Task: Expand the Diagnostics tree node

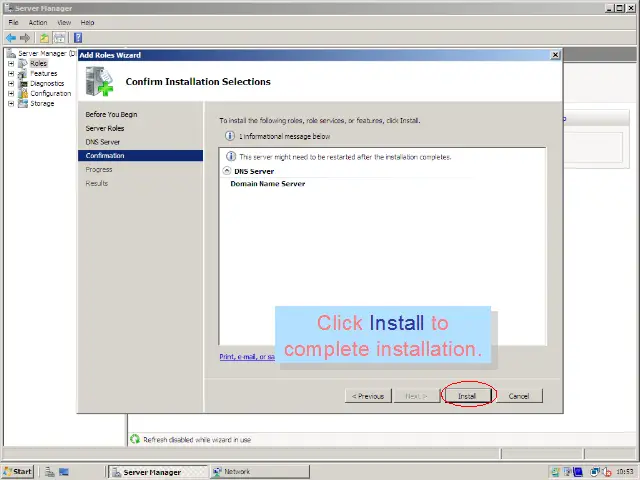Action: [11, 83]
